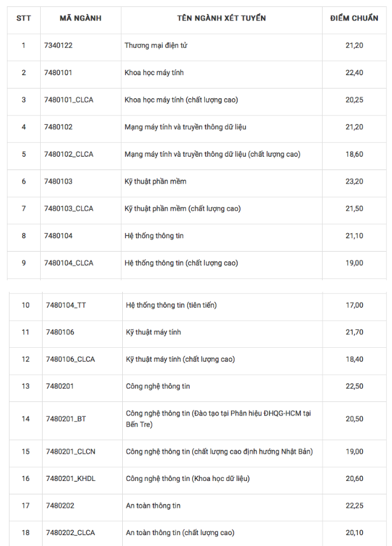Select major code 7480202_CLCA
392x546 pixels.
tap(71, 533)
